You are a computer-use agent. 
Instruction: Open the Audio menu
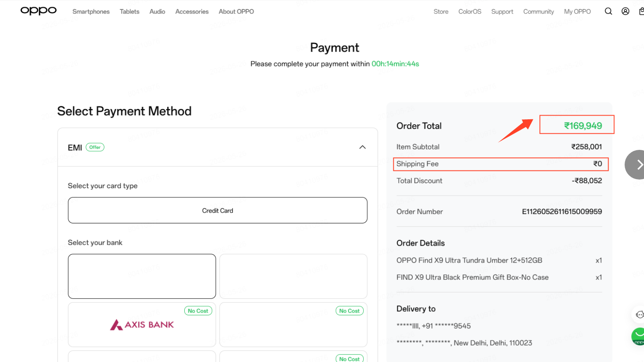click(157, 12)
